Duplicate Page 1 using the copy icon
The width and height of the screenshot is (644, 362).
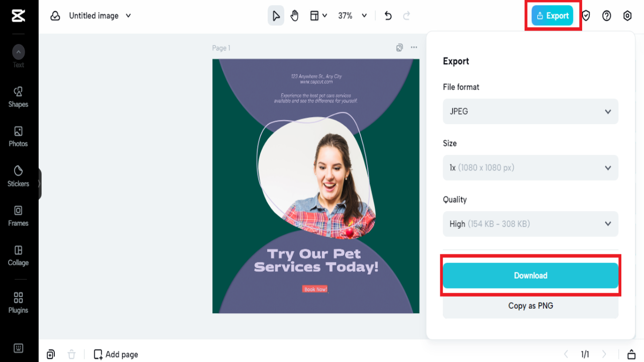coord(399,48)
